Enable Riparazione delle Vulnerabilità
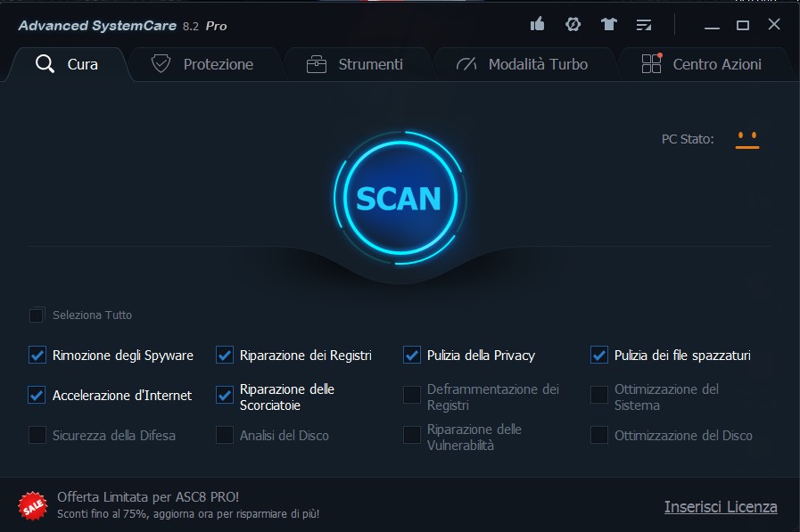This screenshot has width=800, height=532. [412, 435]
